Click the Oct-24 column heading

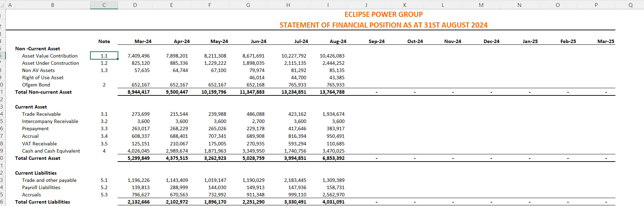415,41
